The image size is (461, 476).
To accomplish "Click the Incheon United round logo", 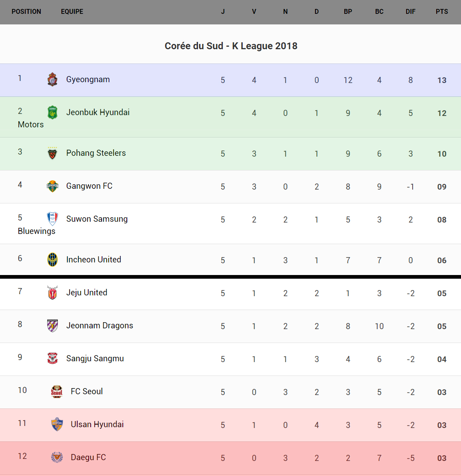I will 52,260.
